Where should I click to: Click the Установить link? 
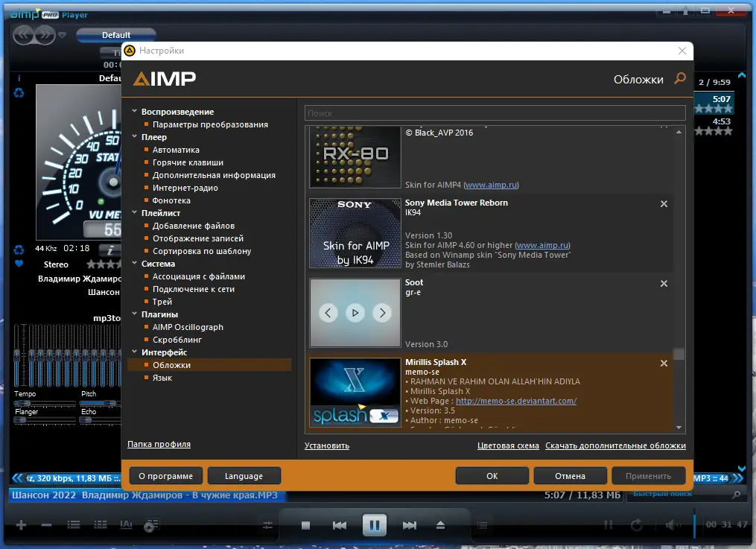coord(327,445)
